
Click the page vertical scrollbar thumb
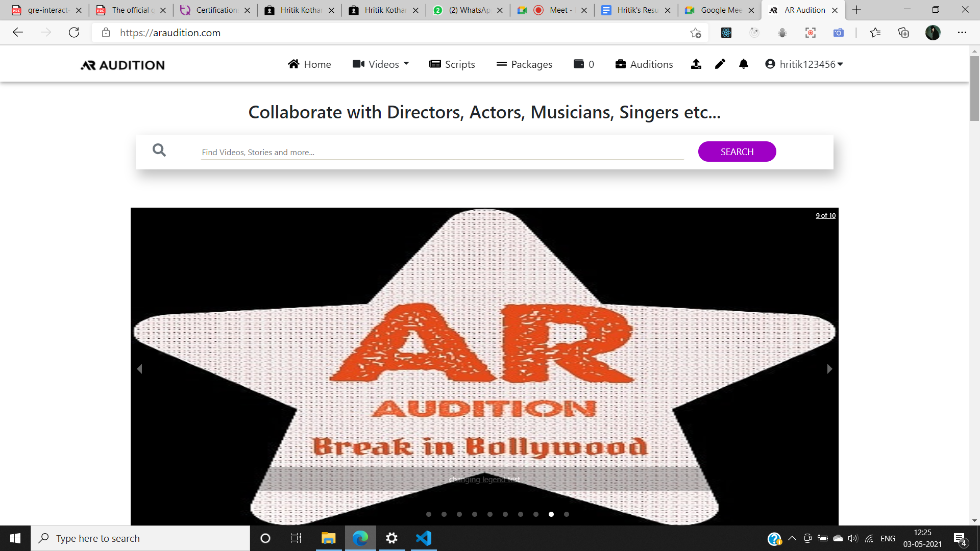[974, 88]
